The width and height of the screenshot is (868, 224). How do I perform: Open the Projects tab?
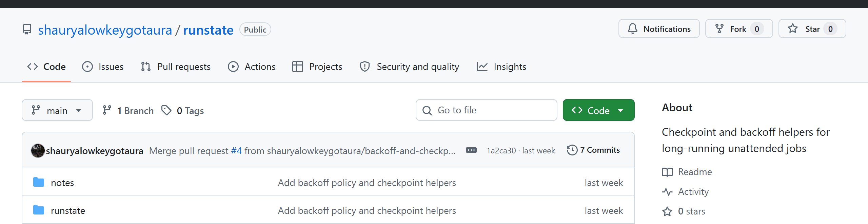coord(317,67)
